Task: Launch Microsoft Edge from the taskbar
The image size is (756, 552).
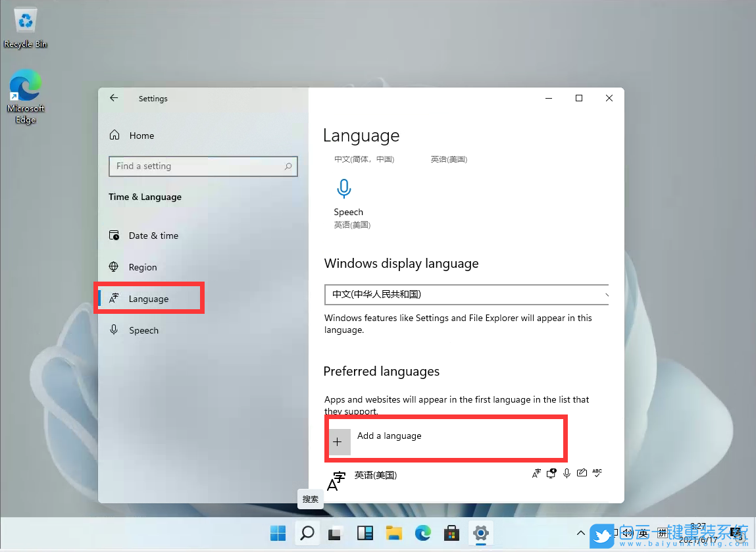Action: point(422,533)
